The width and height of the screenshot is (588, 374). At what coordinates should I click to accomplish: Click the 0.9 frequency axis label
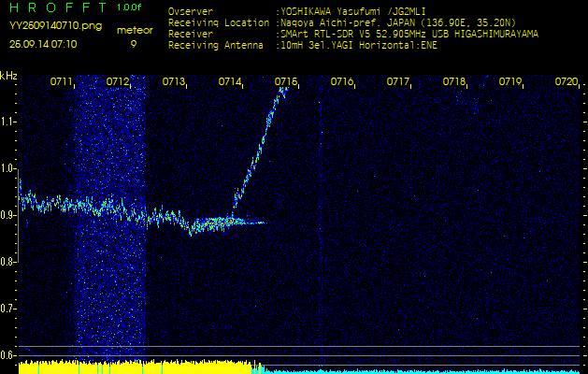8,214
